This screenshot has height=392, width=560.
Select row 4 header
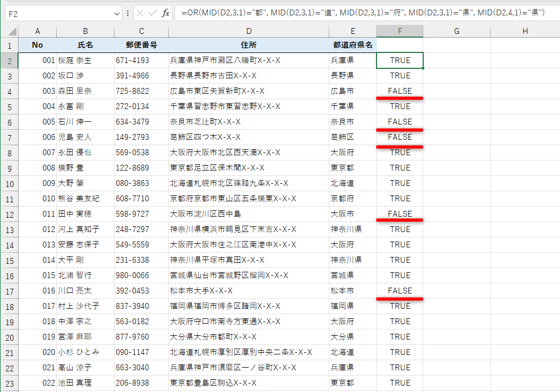point(10,91)
